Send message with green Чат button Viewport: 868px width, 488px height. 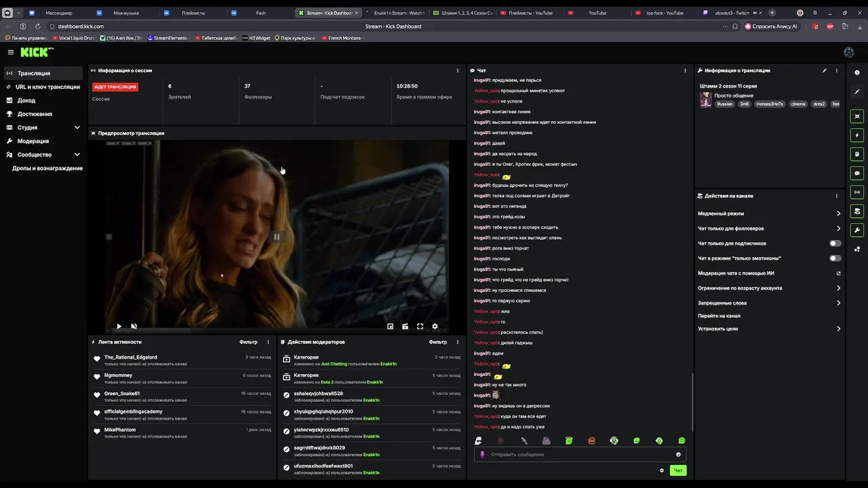tap(677, 470)
